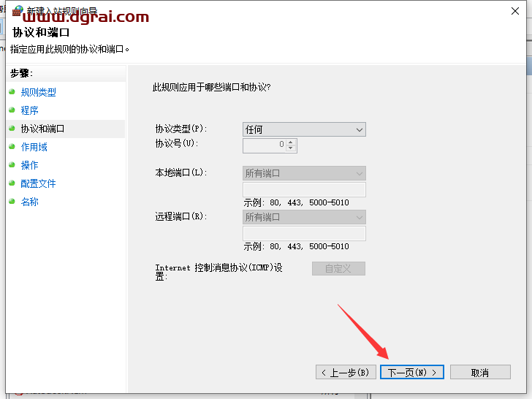
Task: Go to the 操作 step
Action: (29, 165)
